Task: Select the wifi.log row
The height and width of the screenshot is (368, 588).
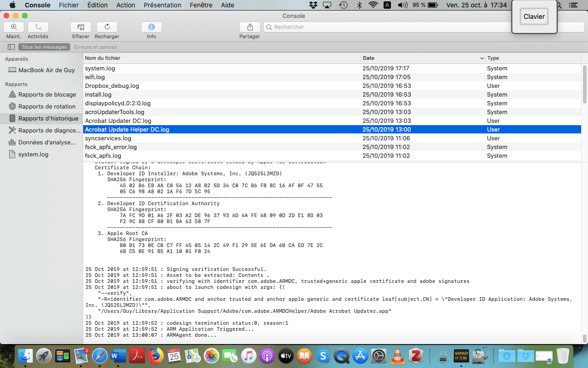Action: 332,77
